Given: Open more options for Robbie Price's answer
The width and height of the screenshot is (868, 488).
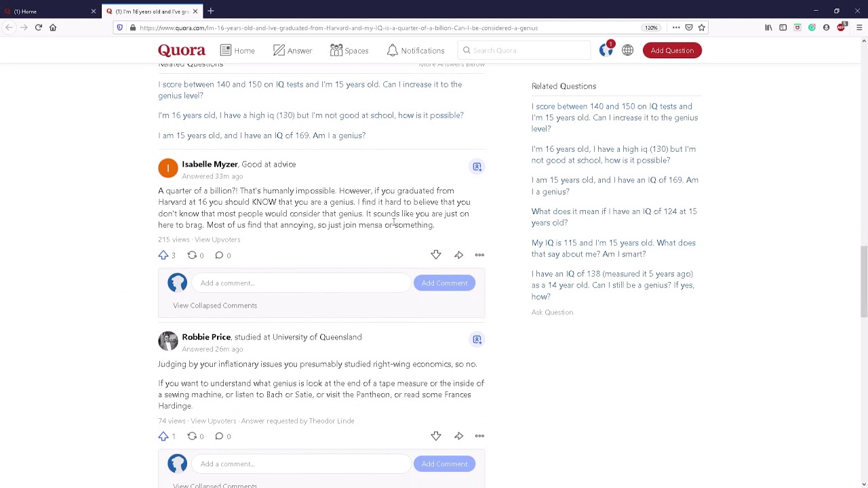Looking at the screenshot, I should (x=479, y=436).
